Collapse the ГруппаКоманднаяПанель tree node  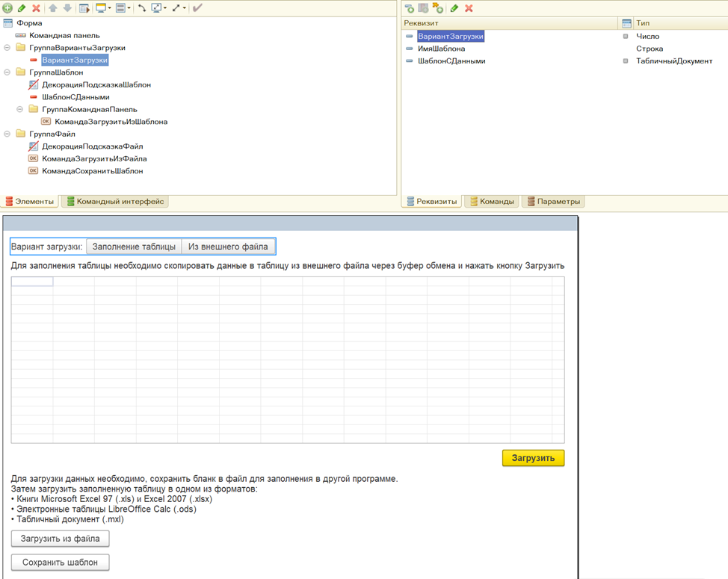(20, 109)
